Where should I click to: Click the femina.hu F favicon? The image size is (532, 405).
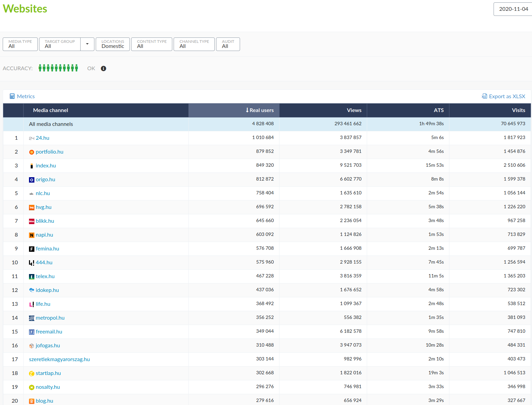[x=31, y=249]
